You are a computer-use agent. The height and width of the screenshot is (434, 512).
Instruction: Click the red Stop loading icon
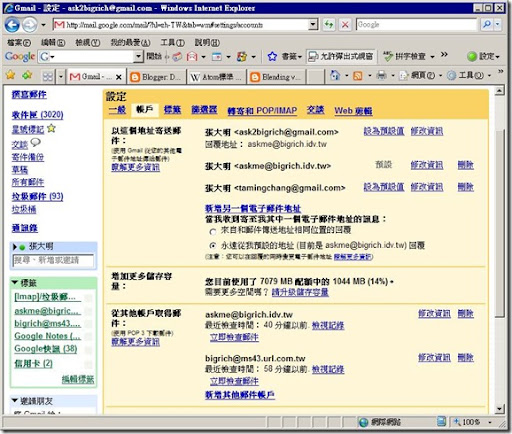click(x=345, y=24)
